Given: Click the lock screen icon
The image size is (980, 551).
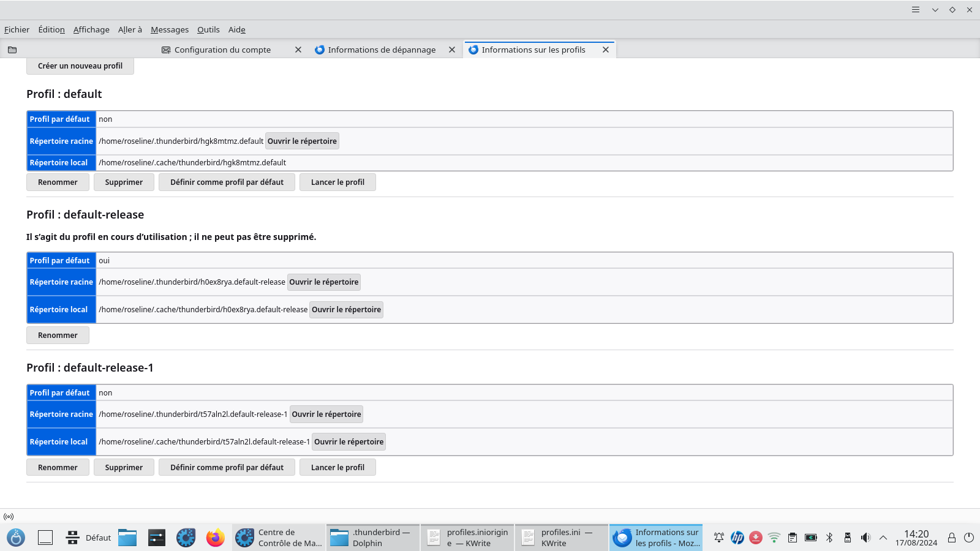Looking at the screenshot, I should [x=952, y=538].
